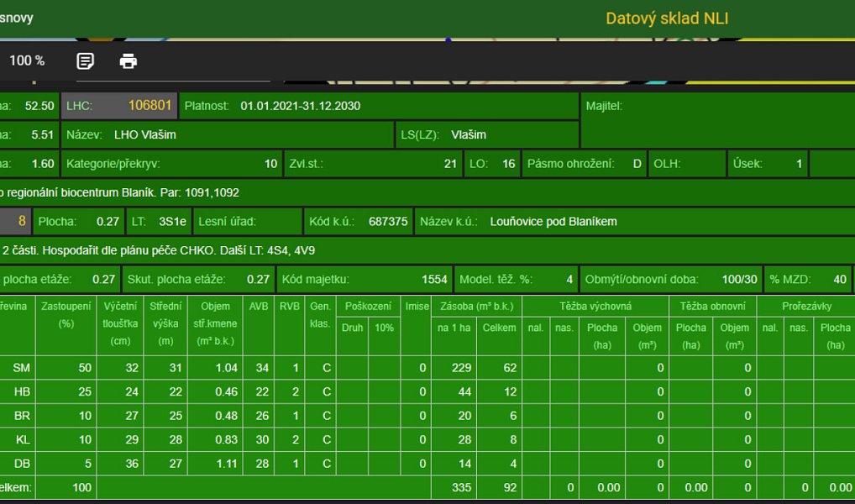Image resolution: width=855 pixels, height=504 pixels.
Task: Click the printer icon to print
Action: (x=129, y=60)
